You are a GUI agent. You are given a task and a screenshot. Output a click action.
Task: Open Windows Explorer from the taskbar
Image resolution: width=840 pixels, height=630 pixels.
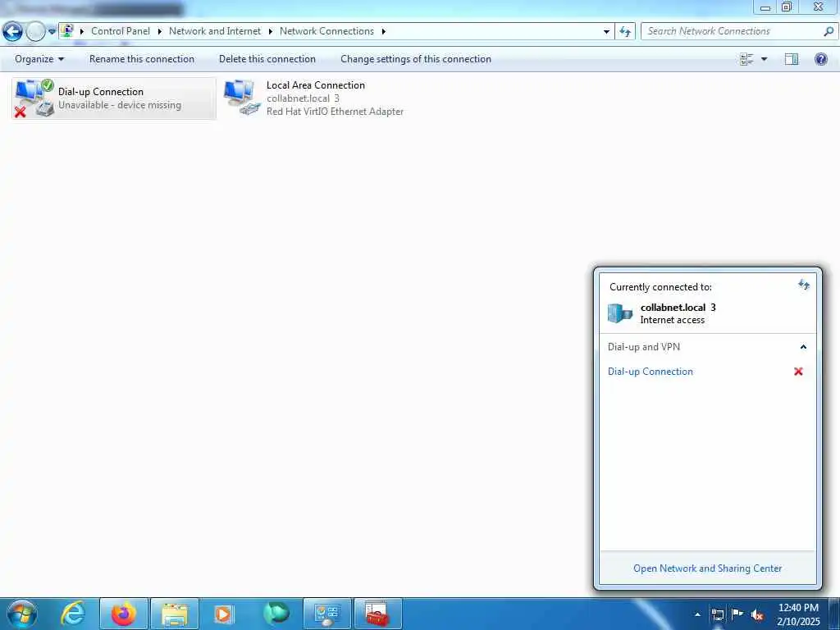(x=175, y=614)
